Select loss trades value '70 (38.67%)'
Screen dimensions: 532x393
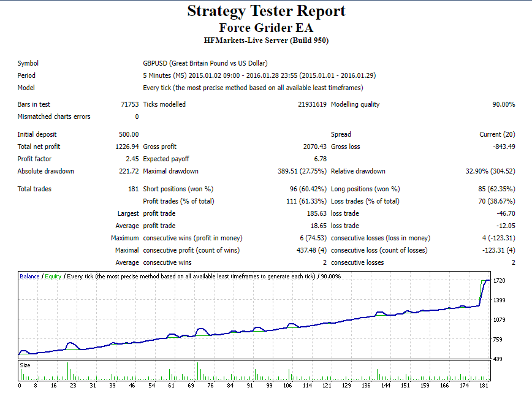496,202
